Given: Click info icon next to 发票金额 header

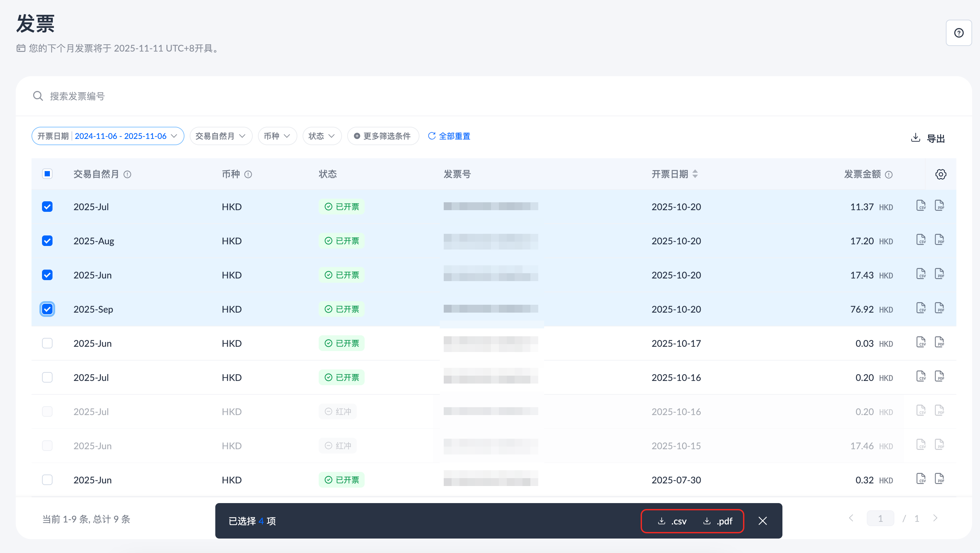Looking at the screenshot, I should point(889,175).
